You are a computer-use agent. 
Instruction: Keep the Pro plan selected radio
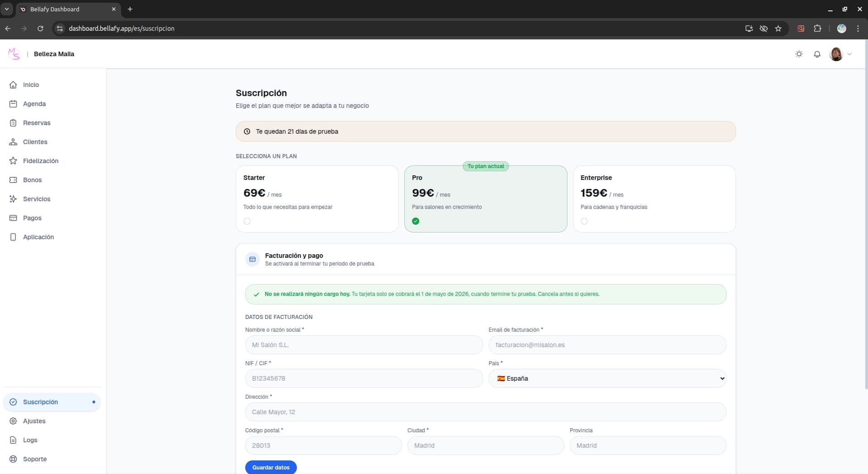pyautogui.click(x=416, y=221)
